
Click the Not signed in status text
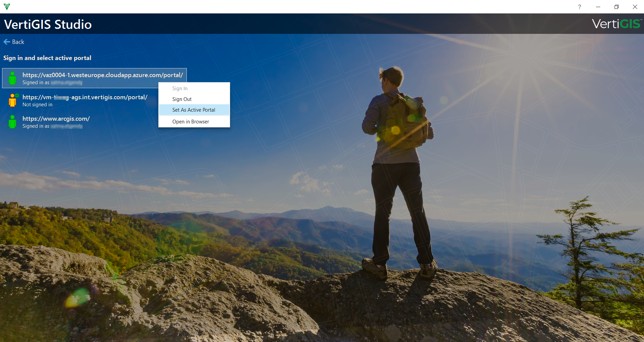(x=38, y=105)
